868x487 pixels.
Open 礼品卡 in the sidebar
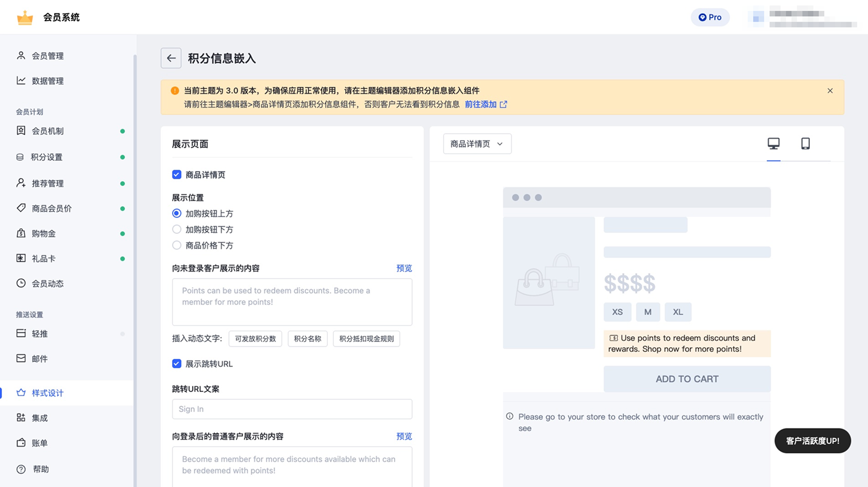(44, 258)
